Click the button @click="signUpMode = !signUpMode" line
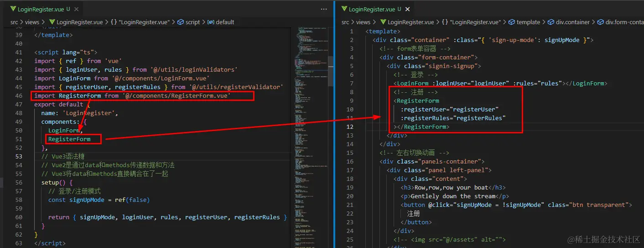644x248 pixels. [x=516, y=205]
